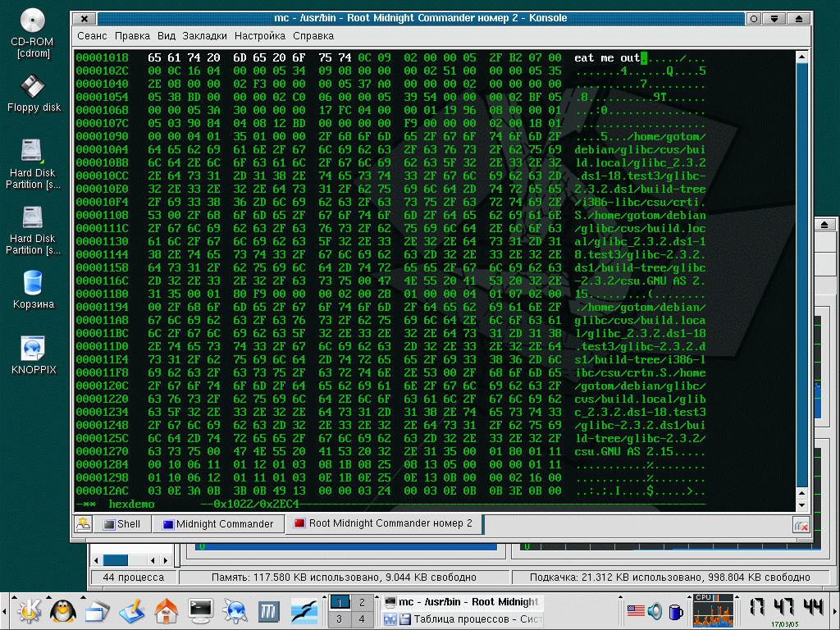Select the upper Hard Disk Partition icon
The height and width of the screenshot is (630, 840).
33,163
